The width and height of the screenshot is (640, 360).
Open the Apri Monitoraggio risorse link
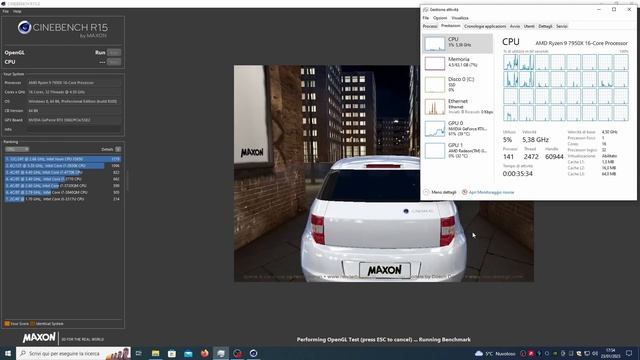[x=491, y=192]
